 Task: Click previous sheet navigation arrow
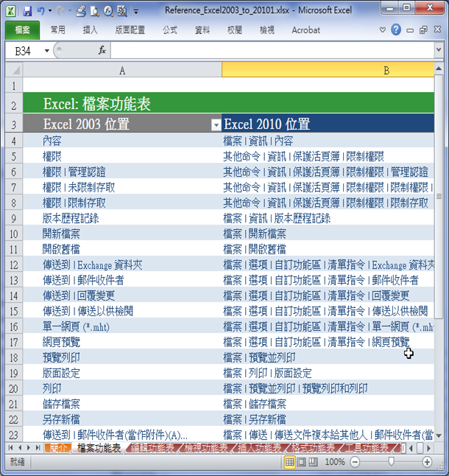[x=20, y=447]
